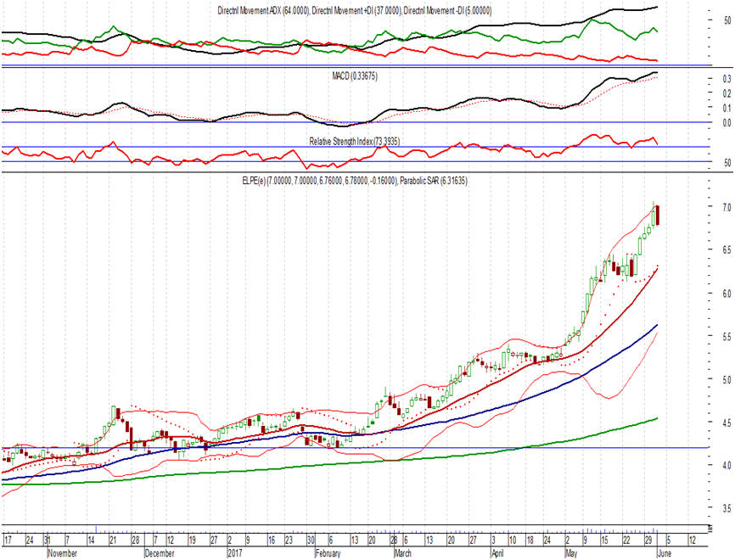Click the 21 date label on time axis
735x560 pixels.
(113, 540)
